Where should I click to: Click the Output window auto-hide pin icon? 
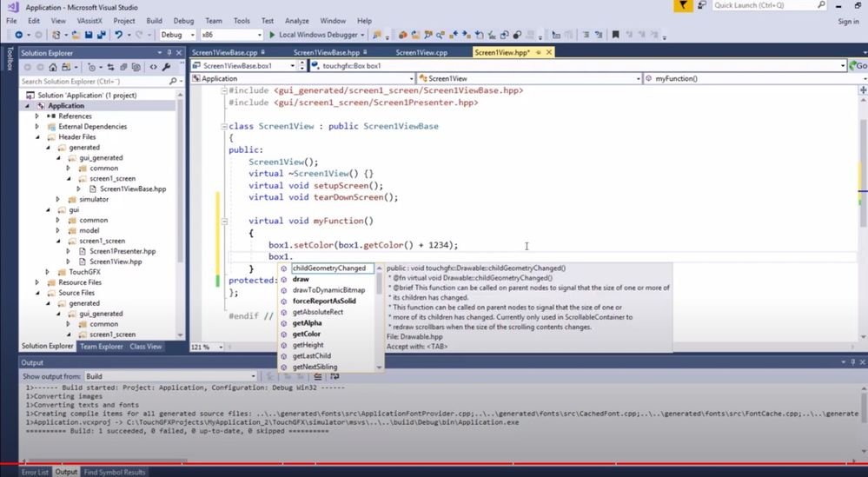point(853,362)
